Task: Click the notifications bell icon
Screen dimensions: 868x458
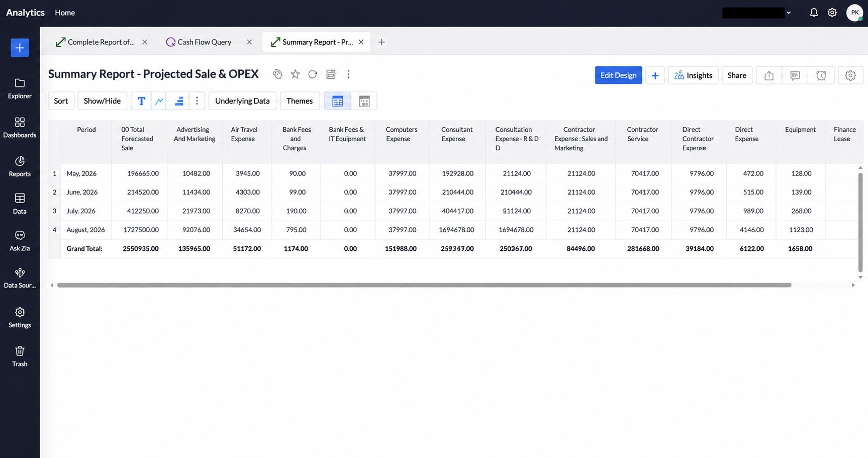Action: [814, 13]
